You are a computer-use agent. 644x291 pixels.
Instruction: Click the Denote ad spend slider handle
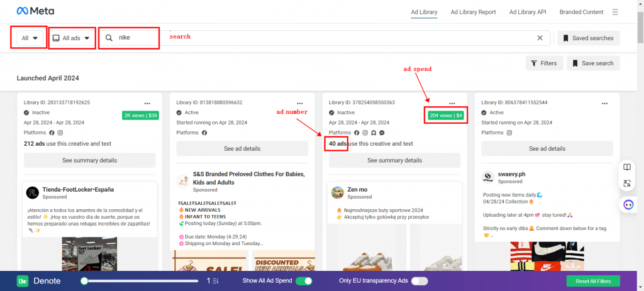84,281
